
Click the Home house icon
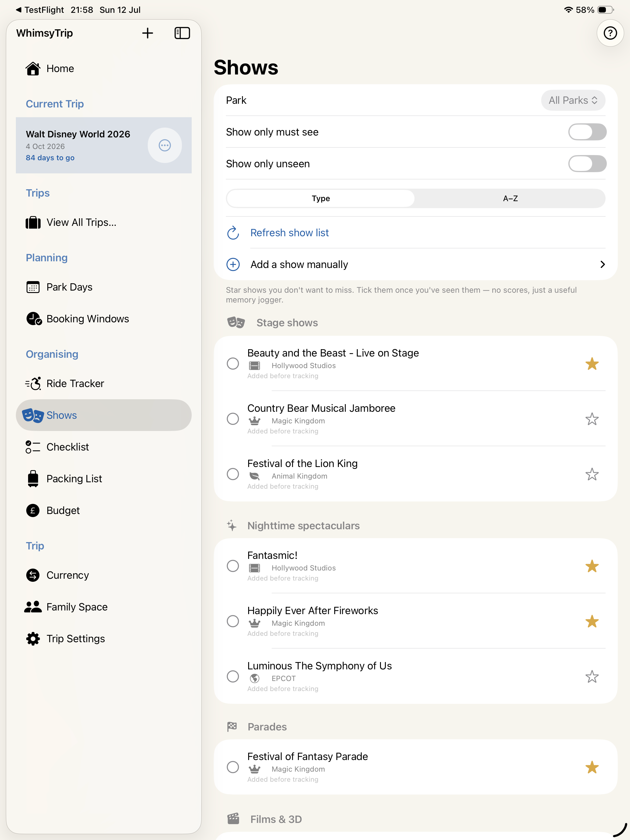(33, 69)
